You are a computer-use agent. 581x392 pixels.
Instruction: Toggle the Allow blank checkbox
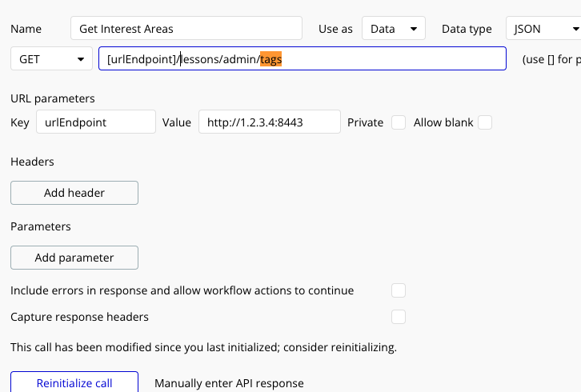pos(484,122)
